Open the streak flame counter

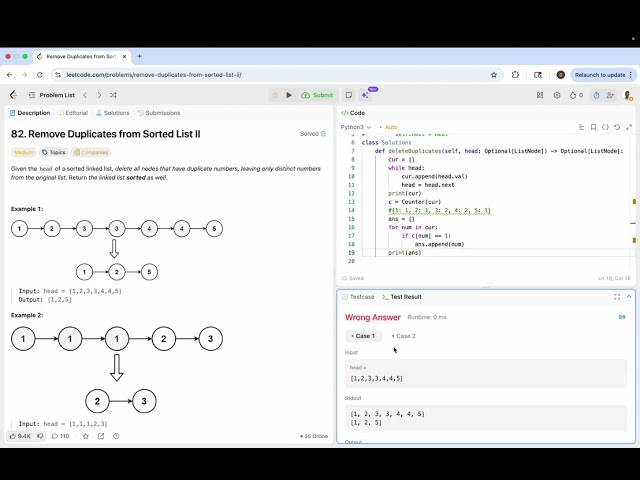(x=576, y=95)
